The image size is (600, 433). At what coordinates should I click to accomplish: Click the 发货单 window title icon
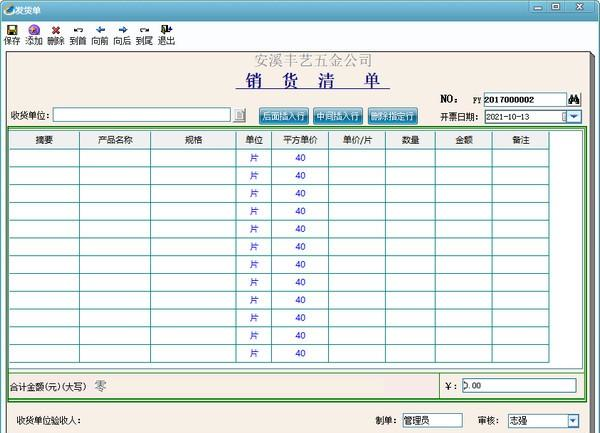(8, 10)
